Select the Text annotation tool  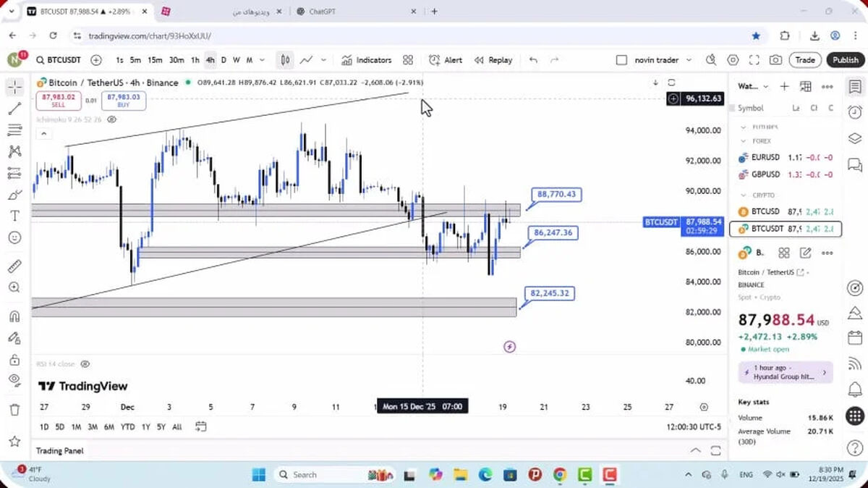pyautogui.click(x=14, y=216)
